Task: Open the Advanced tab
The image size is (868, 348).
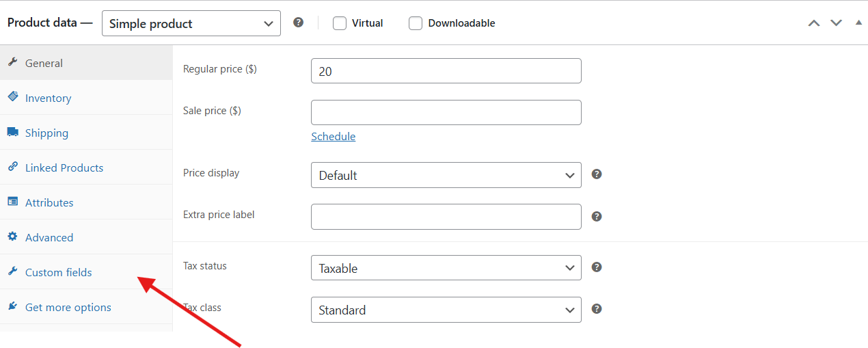Action: pyautogui.click(x=86, y=237)
